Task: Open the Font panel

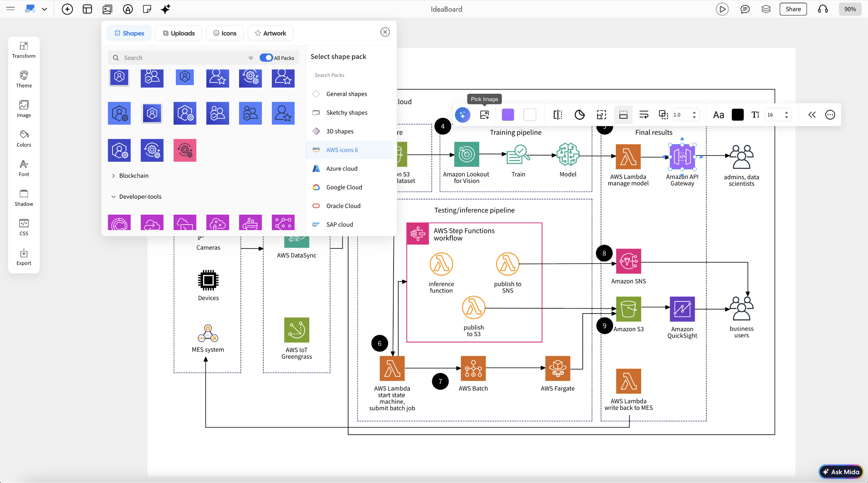Action: (24, 168)
